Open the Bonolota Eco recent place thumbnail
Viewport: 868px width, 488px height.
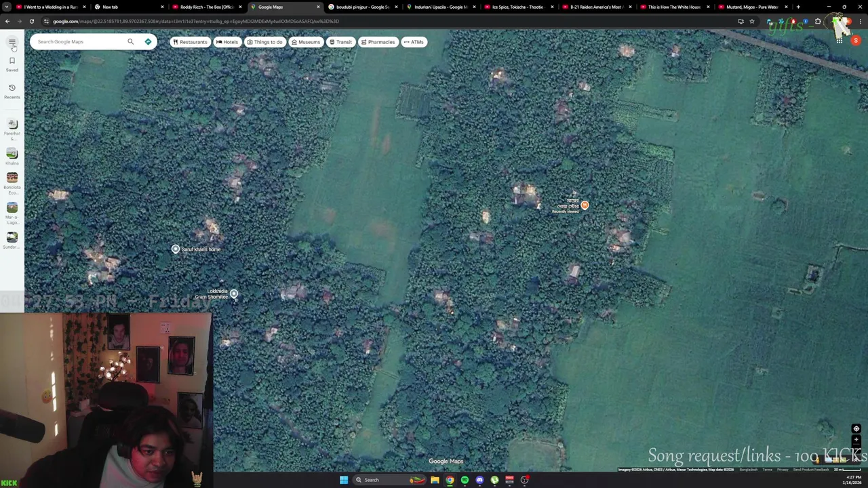[12, 178]
